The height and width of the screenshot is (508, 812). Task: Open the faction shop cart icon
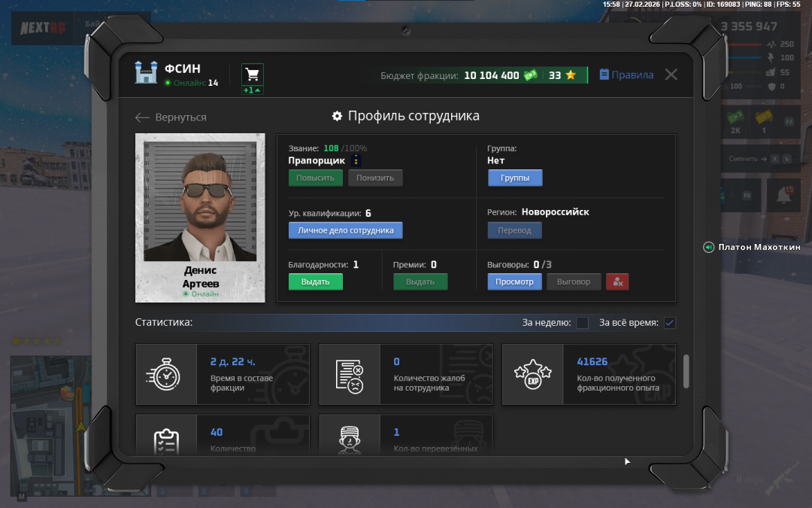click(x=253, y=74)
